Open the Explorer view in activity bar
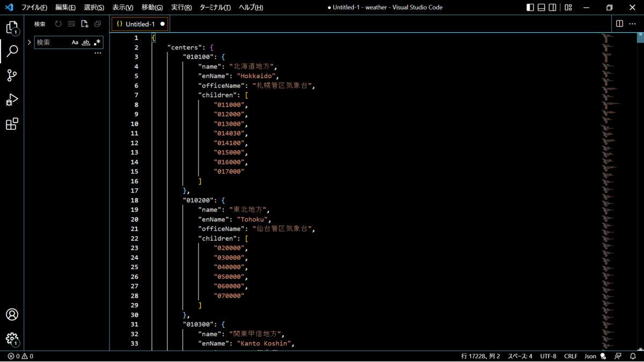 (12, 27)
